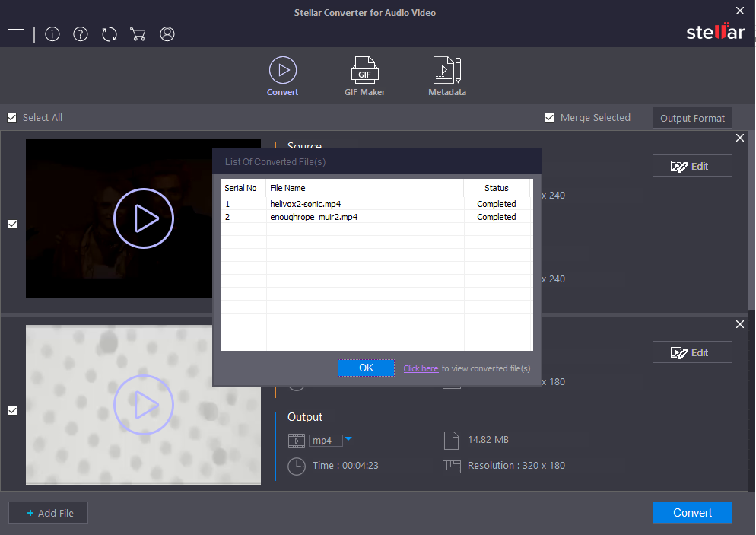This screenshot has height=535, width=756.
Task: Switch to Metadata mode
Action: [447, 76]
